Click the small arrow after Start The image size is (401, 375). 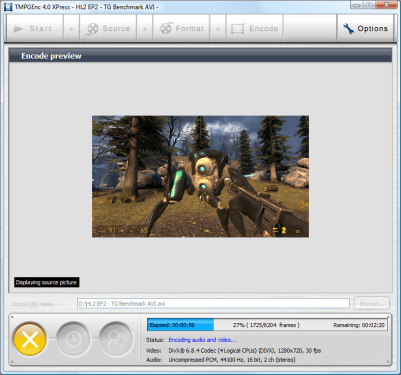71,29
